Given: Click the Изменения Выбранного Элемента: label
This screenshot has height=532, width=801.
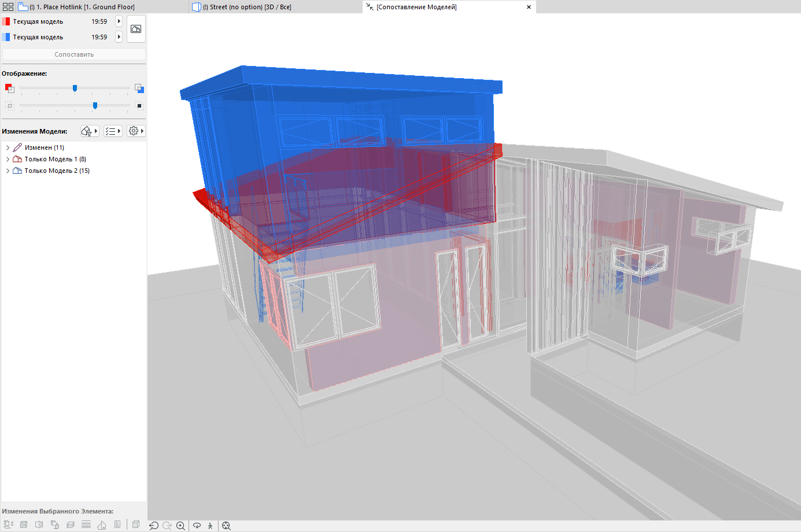Looking at the screenshot, I should (58, 511).
